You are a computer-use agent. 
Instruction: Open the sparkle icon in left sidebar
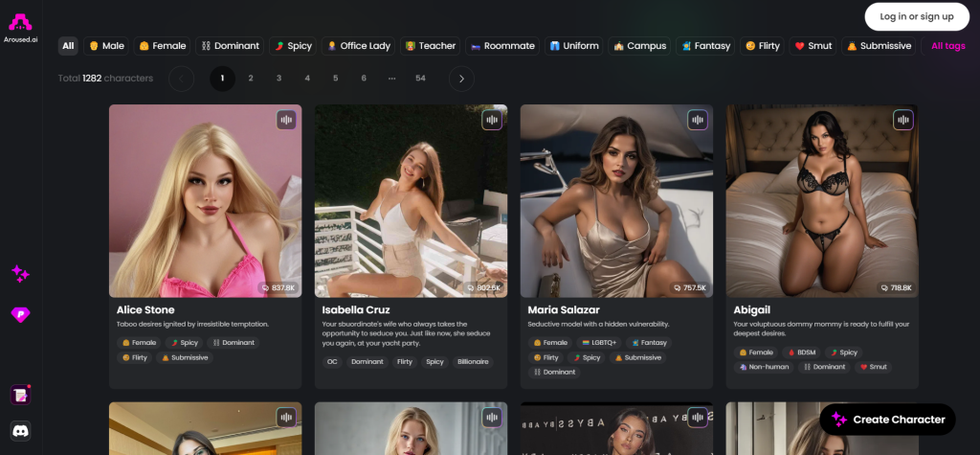click(20, 274)
